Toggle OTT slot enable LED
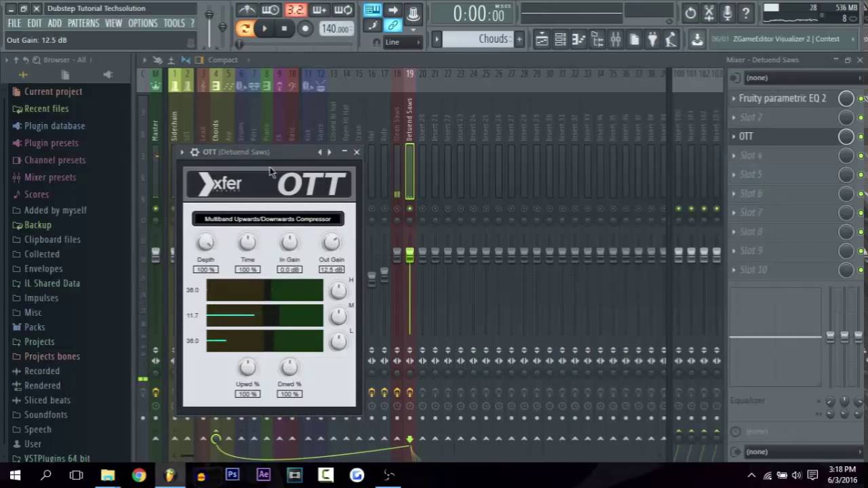The width and height of the screenshot is (868, 488). pyautogui.click(x=861, y=137)
